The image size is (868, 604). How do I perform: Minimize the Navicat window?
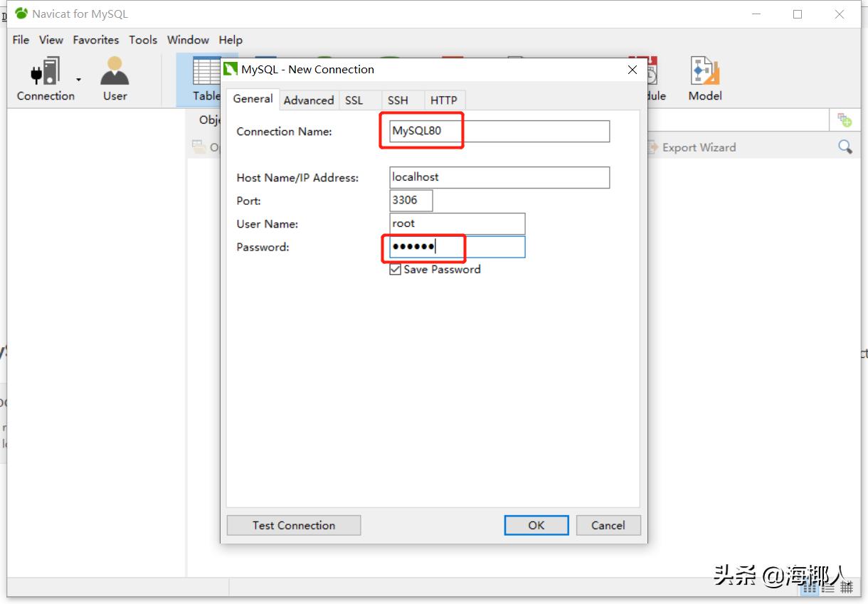tap(756, 14)
